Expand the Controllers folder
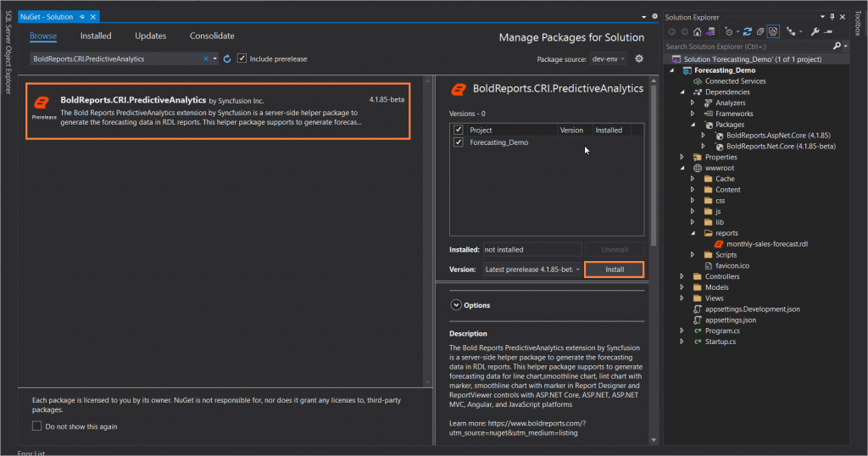This screenshot has width=868, height=456. (x=682, y=276)
